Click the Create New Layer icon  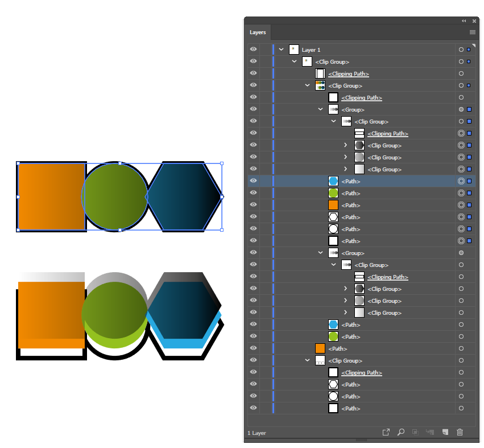(445, 432)
